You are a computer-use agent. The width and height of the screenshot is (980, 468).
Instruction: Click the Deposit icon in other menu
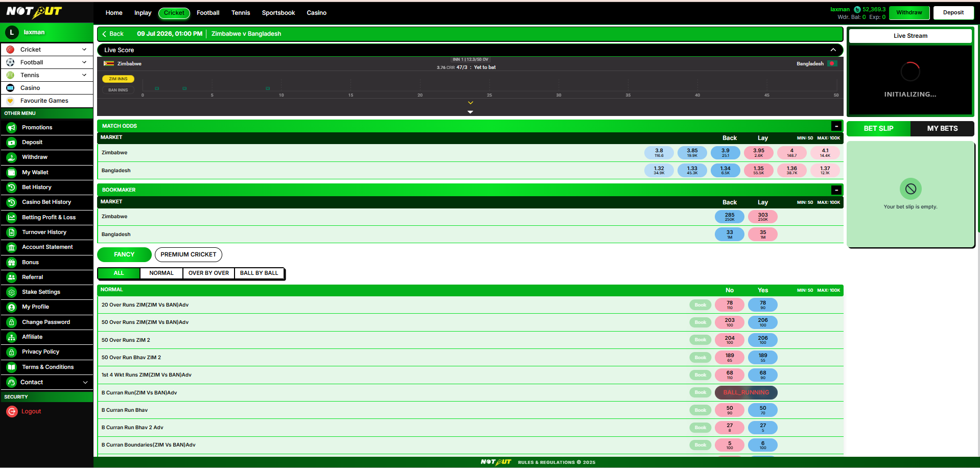click(12, 142)
